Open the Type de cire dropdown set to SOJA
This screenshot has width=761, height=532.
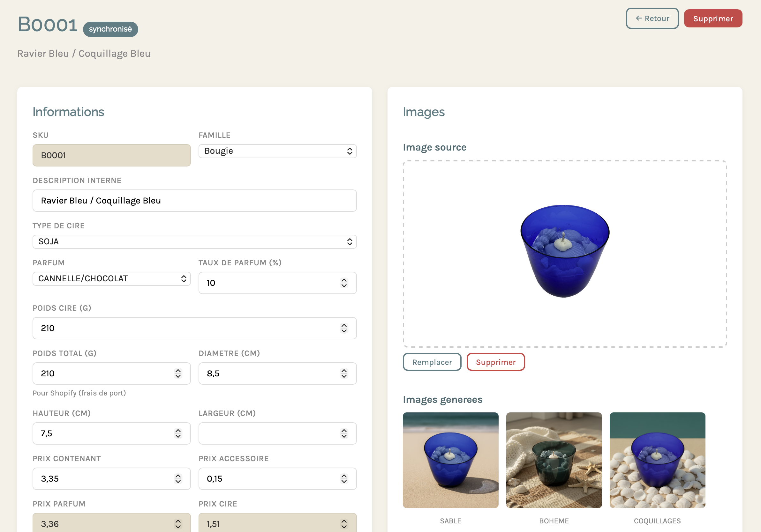click(194, 241)
